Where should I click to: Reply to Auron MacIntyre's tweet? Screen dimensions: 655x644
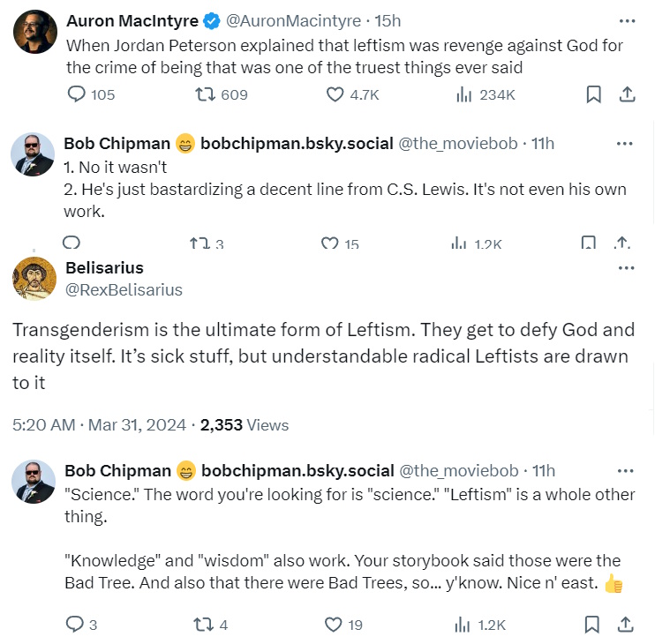click(x=76, y=94)
